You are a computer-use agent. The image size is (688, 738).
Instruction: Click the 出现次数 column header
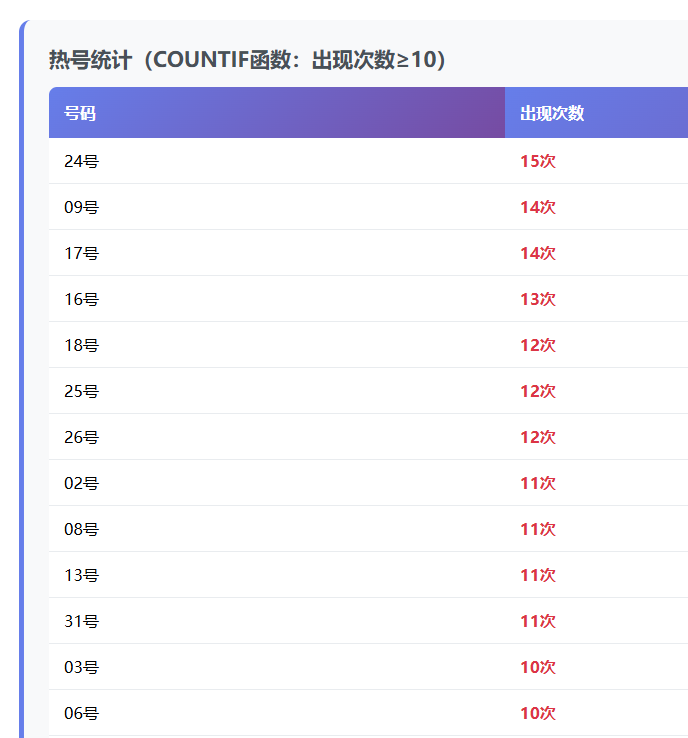click(x=552, y=113)
